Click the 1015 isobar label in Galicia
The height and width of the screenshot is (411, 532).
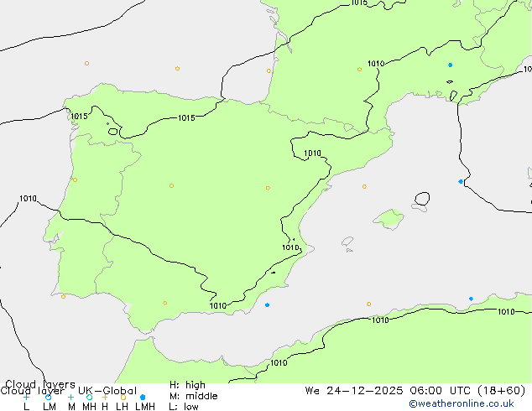coord(79,117)
